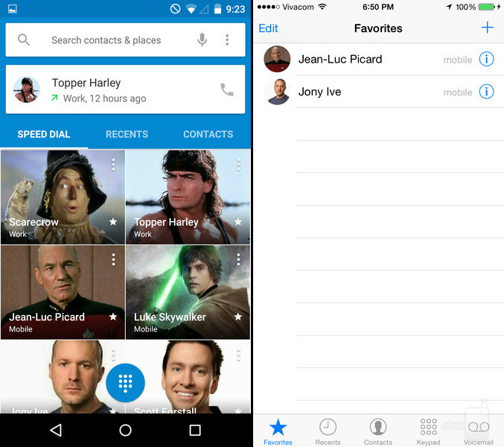Tap the magnifier search icon

click(24, 40)
